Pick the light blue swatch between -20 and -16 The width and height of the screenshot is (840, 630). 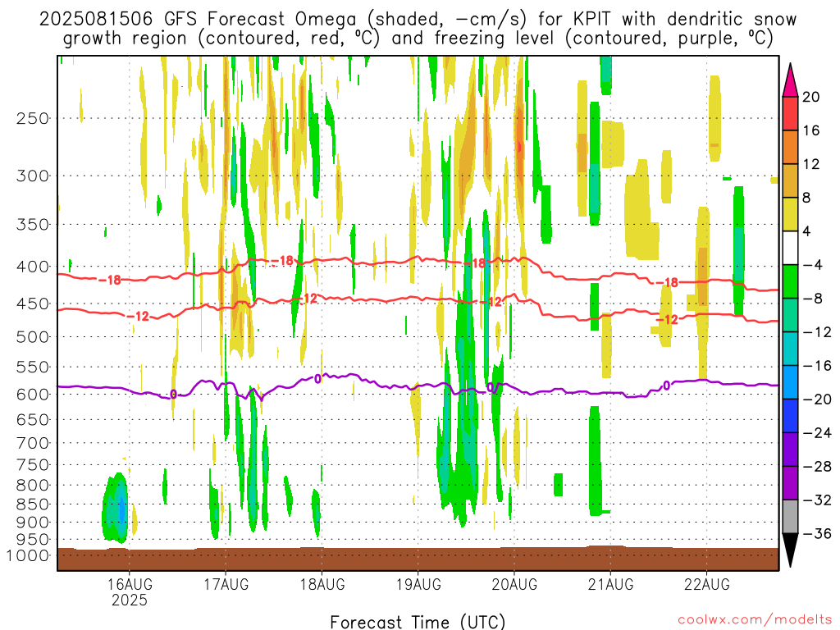(790, 382)
